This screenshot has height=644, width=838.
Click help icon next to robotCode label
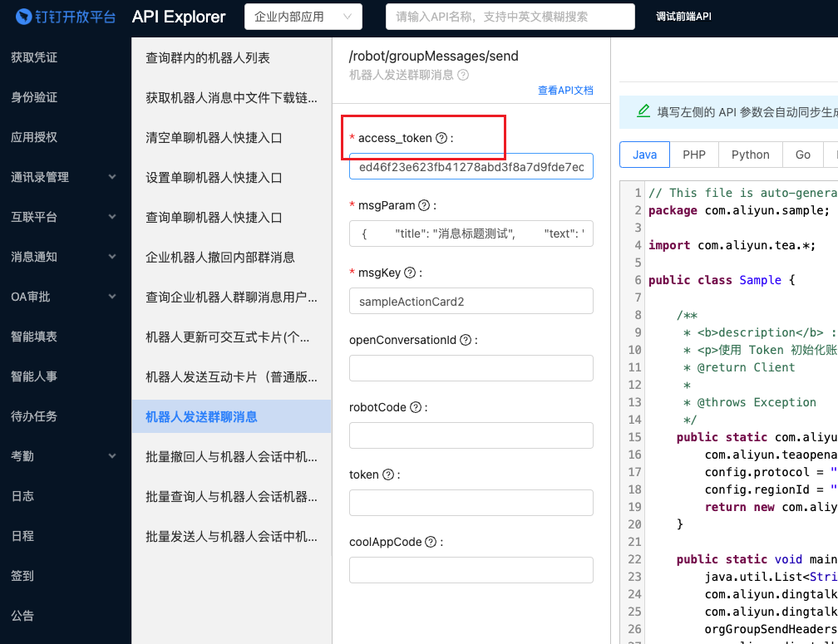[x=416, y=407]
